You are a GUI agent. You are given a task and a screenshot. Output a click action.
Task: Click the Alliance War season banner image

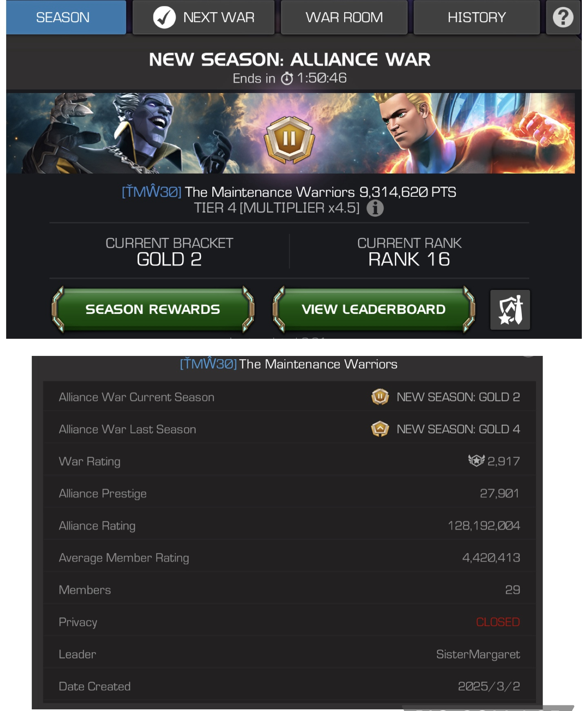pos(290,133)
